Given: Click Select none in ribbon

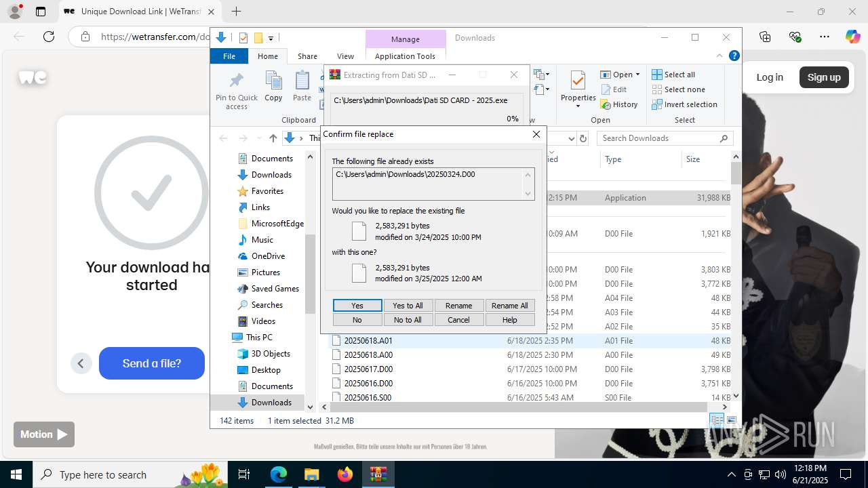Looking at the screenshot, I should (x=678, y=89).
